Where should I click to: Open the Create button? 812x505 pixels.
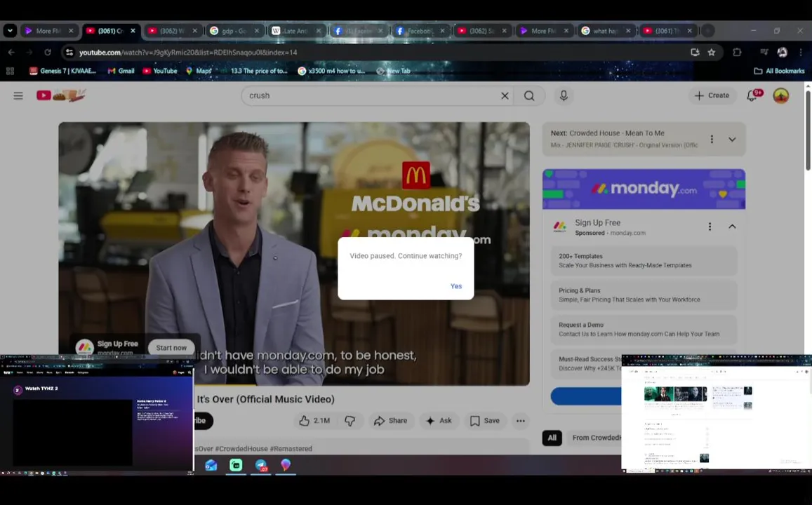click(712, 95)
